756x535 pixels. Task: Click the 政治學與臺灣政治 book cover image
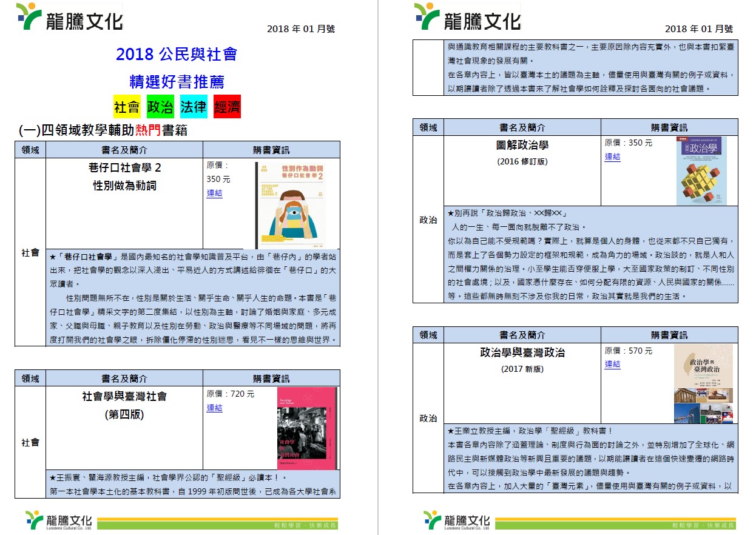pos(703,384)
